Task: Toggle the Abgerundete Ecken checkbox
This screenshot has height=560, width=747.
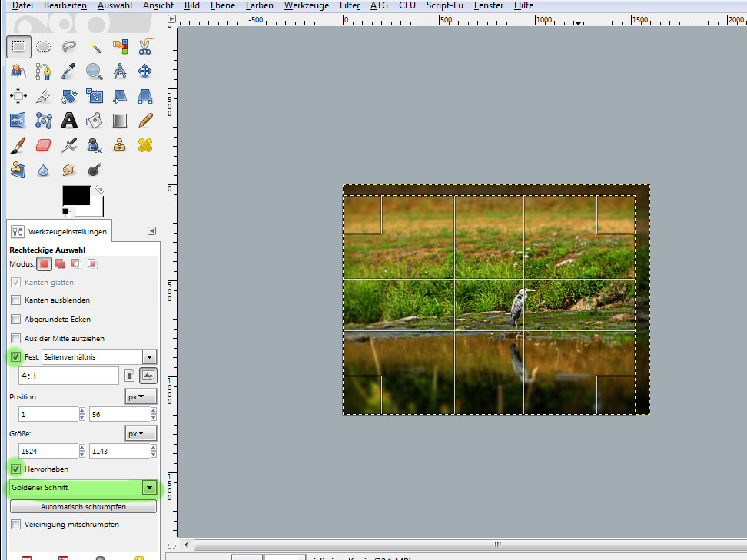Action: pyautogui.click(x=16, y=319)
